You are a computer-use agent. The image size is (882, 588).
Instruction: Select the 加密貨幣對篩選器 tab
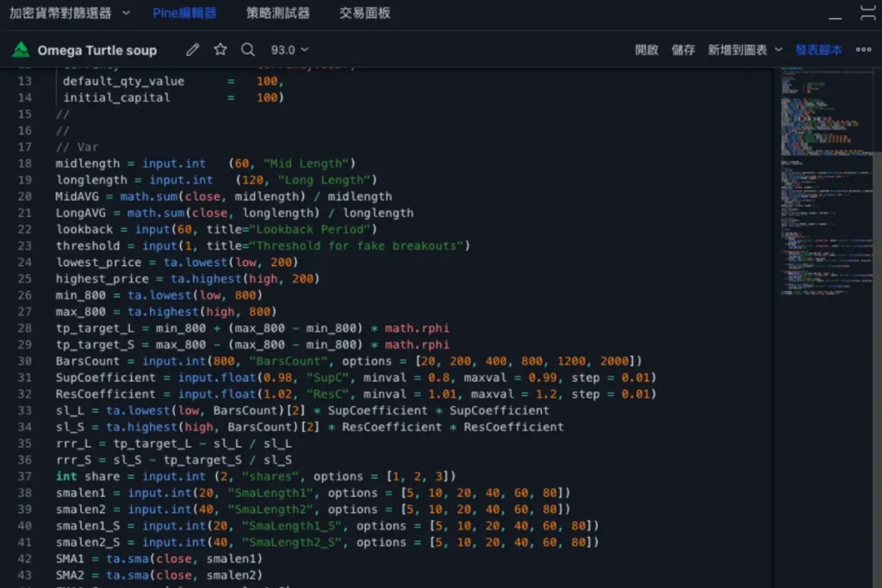coord(60,13)
